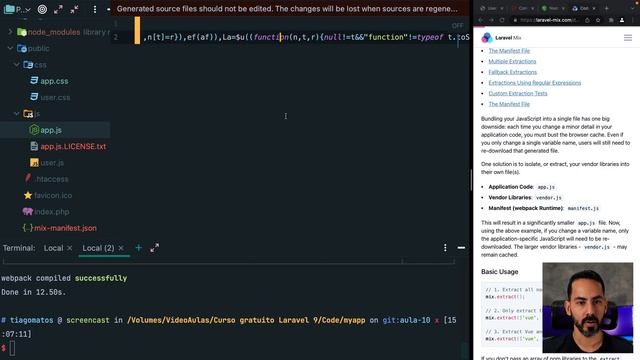Click the css folder icon
This screenshot has width=640, height=360.
(x=28, y=64)
